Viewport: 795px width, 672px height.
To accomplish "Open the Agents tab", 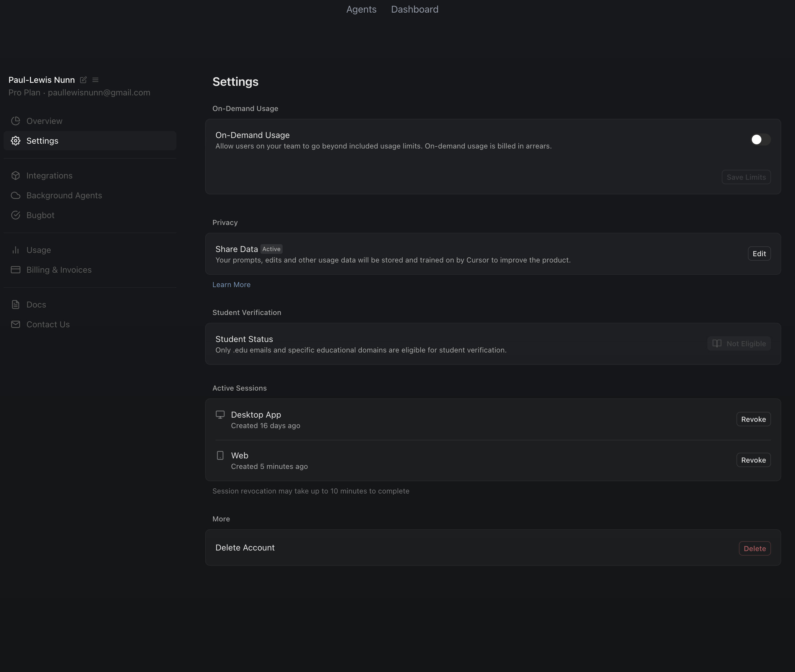I will pyautogui.click(x=361, y=10).
